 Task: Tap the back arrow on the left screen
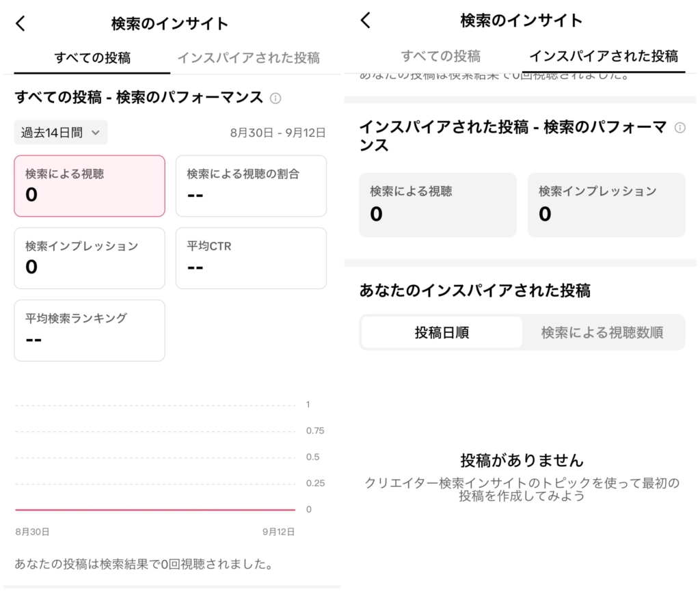coord(21,23)
